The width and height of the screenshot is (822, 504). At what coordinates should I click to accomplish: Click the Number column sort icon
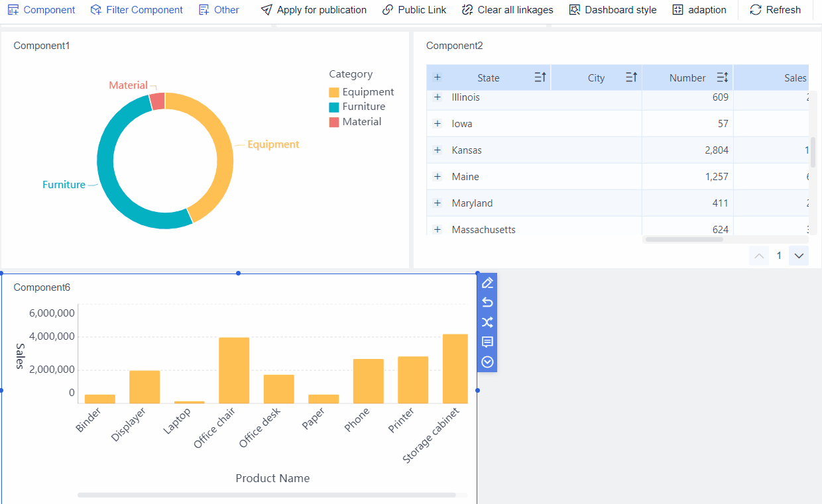pos(723,77)
